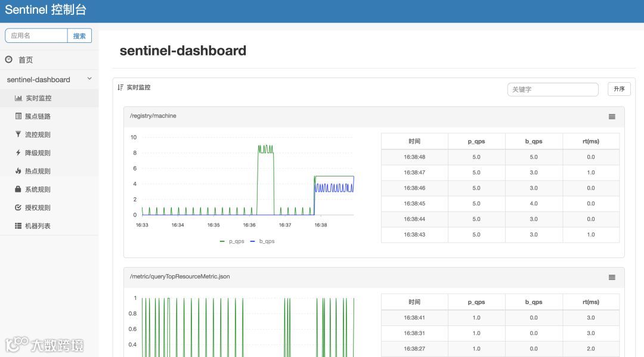Click the clock icon beside 首页
The height and width of the screenshot is (357, 644).
(8, 60)
